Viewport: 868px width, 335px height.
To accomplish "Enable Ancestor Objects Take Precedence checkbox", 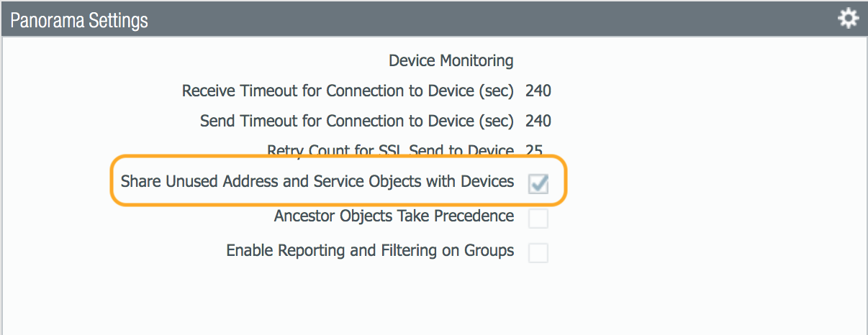I will click(x=538, y=218).
